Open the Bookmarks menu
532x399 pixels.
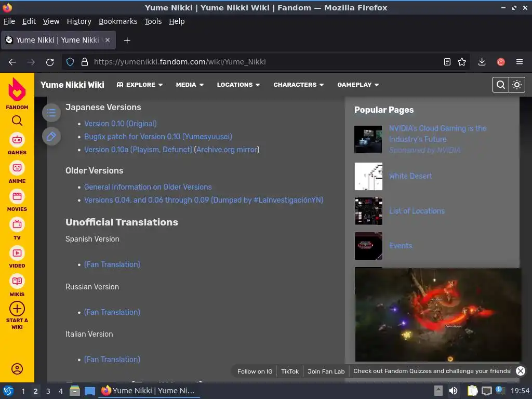(118, 21)
